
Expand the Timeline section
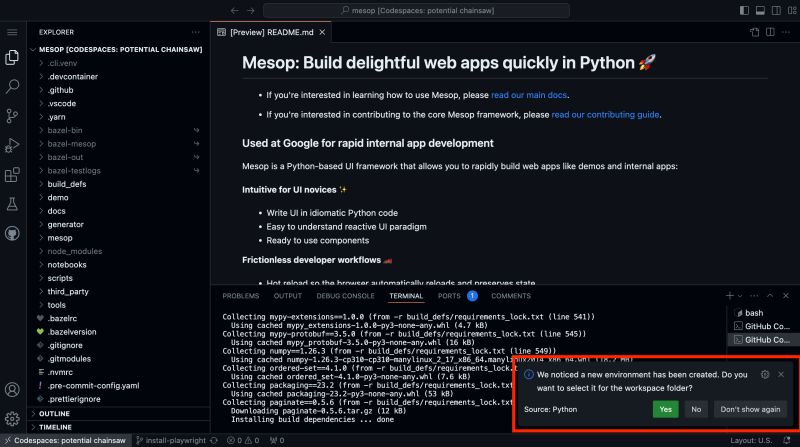pyautogui.click(x=118, y=427)
